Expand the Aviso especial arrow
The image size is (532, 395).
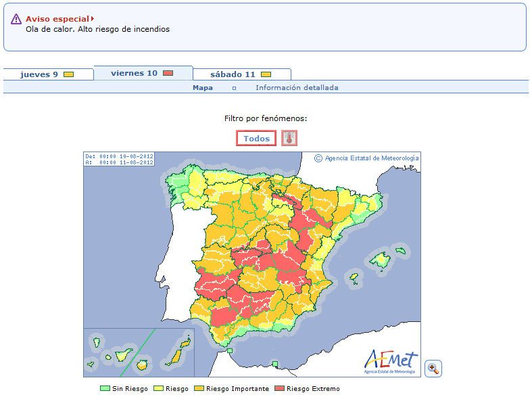click(x=92, y=19)
